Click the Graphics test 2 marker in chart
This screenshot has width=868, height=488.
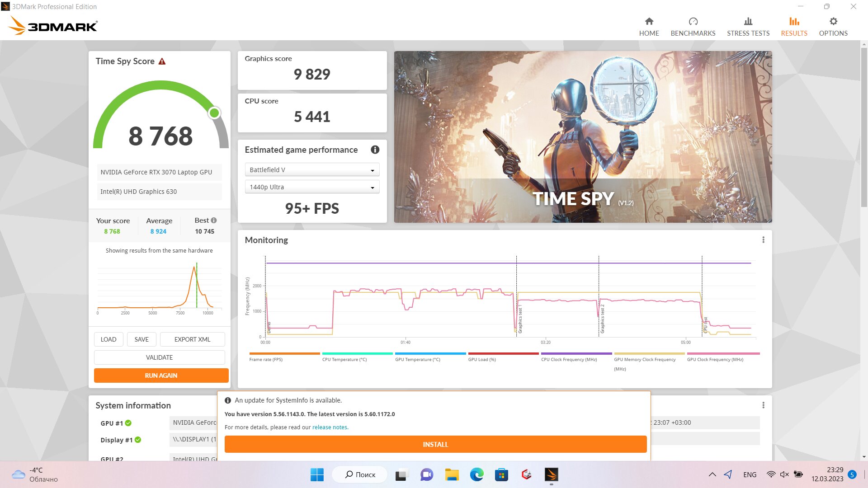602,319
